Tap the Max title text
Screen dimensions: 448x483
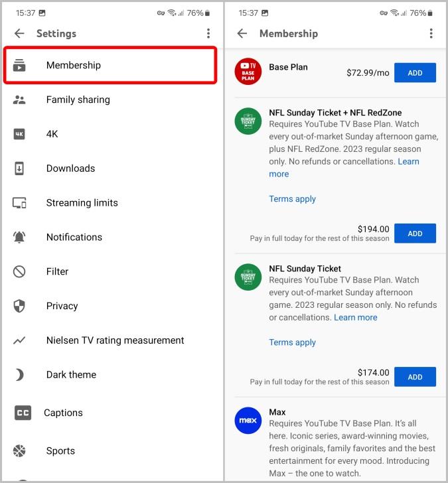[277, 412]
